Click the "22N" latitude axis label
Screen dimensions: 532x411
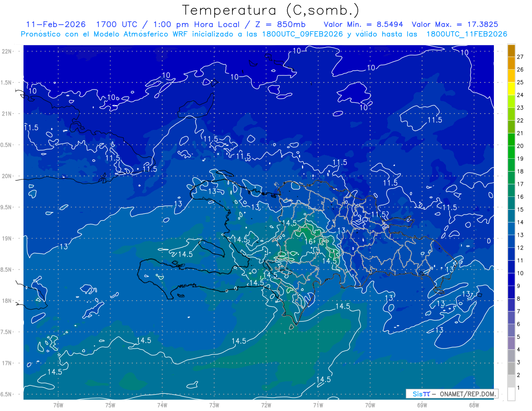coord(7,51)
